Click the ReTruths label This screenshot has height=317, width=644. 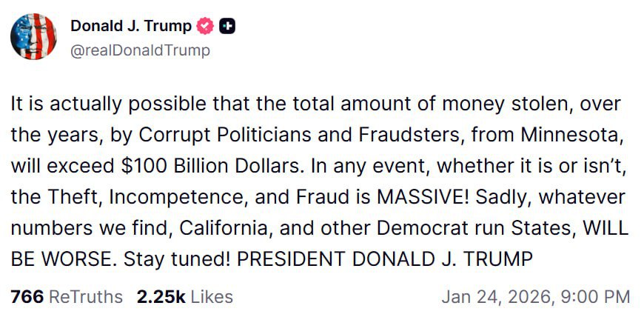[85, 297]
